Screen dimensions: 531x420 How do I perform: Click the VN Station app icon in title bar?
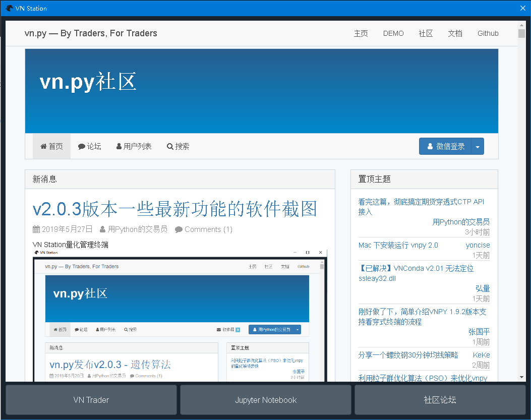click(x=9, y=8)
